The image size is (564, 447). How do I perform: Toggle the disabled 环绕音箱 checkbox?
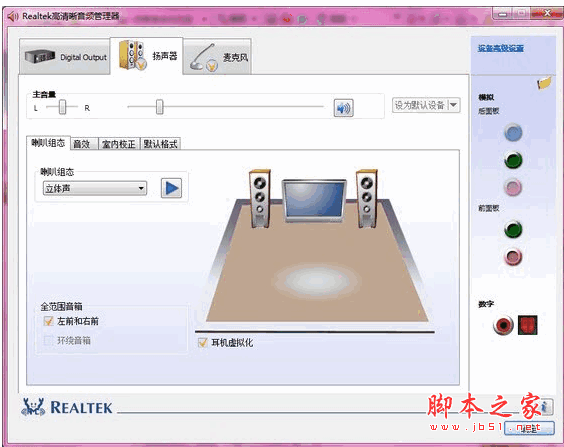tap(48, 340)
